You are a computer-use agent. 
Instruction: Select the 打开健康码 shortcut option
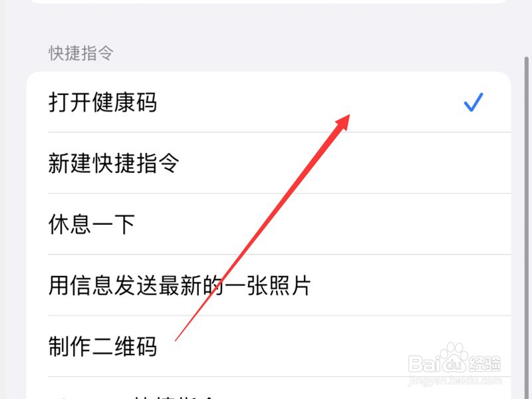(269, 102)
